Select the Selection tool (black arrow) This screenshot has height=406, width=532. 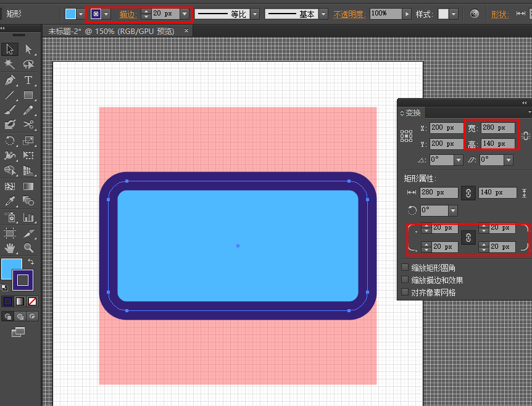point(9,49)
